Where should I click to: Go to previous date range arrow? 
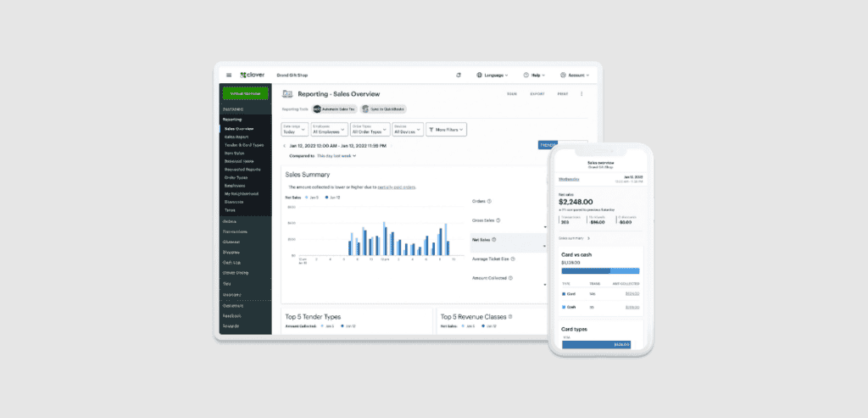coord(285,146)
